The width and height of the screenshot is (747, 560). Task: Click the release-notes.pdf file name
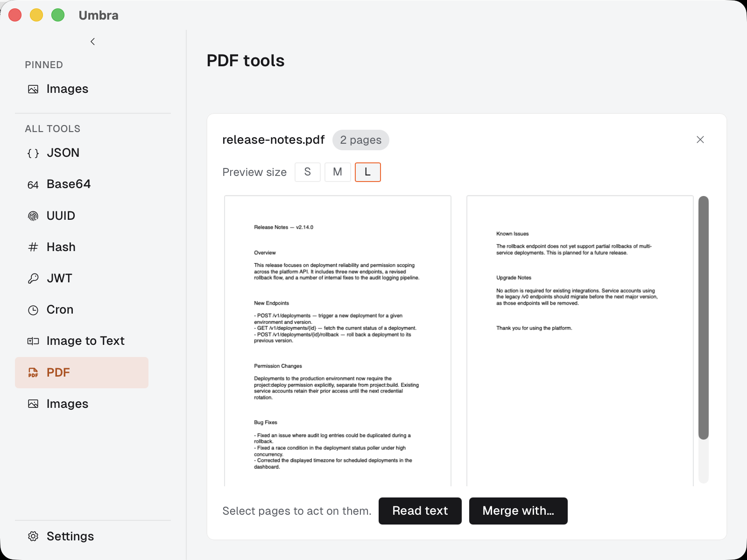click(x=273, y=140)
